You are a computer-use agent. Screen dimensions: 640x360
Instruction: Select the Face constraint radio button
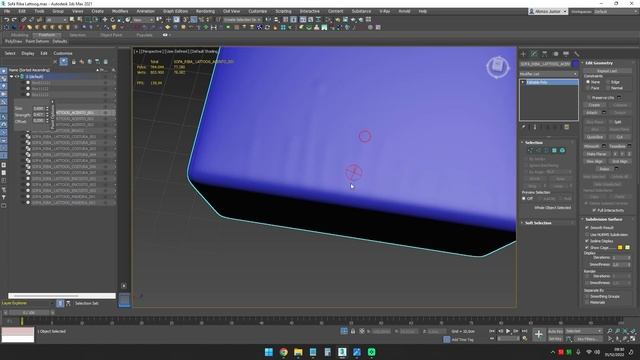click(588, 88)
